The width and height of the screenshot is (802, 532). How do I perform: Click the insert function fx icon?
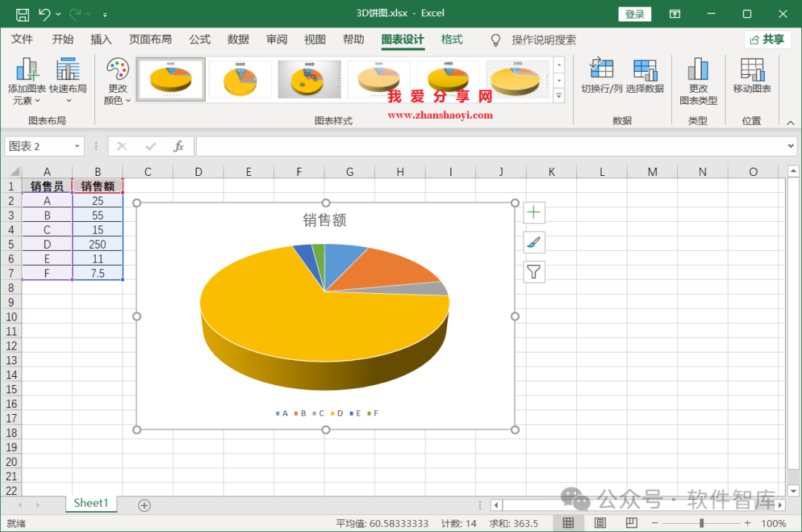(178, 147)
